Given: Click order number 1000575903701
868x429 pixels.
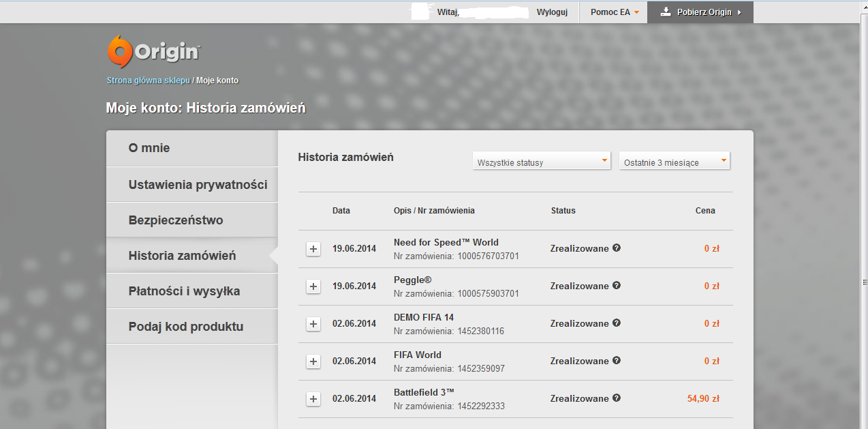Looking at the screenshot, I should click(488, 294).
